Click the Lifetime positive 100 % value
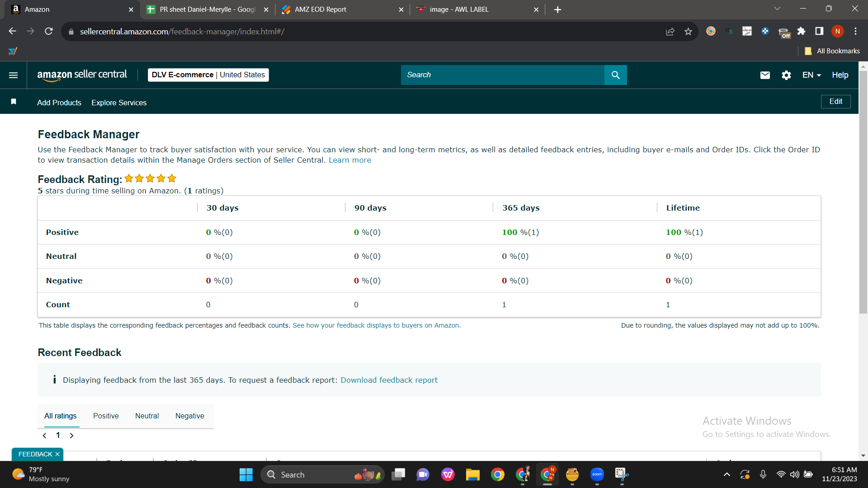 click(684, 232)
